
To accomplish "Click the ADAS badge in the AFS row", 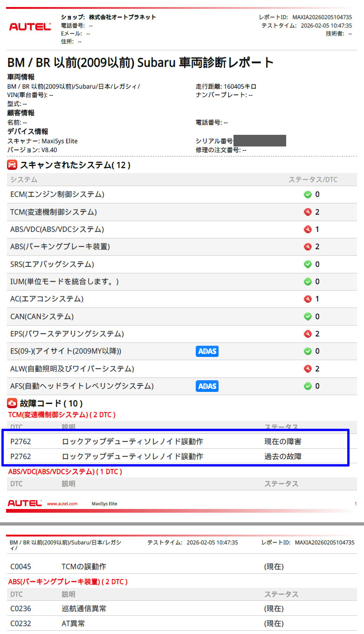I will coord(207,386).
